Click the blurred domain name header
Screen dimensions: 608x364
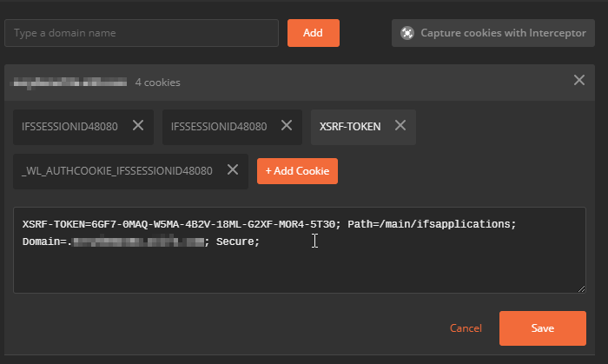click(x=69, y=83)
